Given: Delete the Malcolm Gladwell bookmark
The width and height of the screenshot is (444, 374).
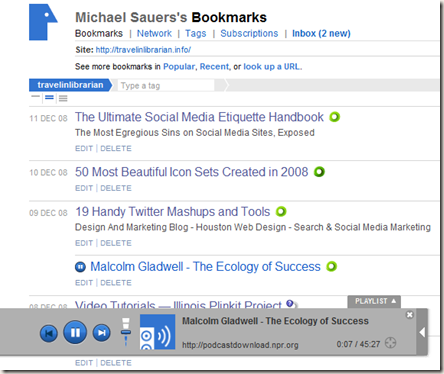Looking at the screenshot, I should [x=116, y=283].
